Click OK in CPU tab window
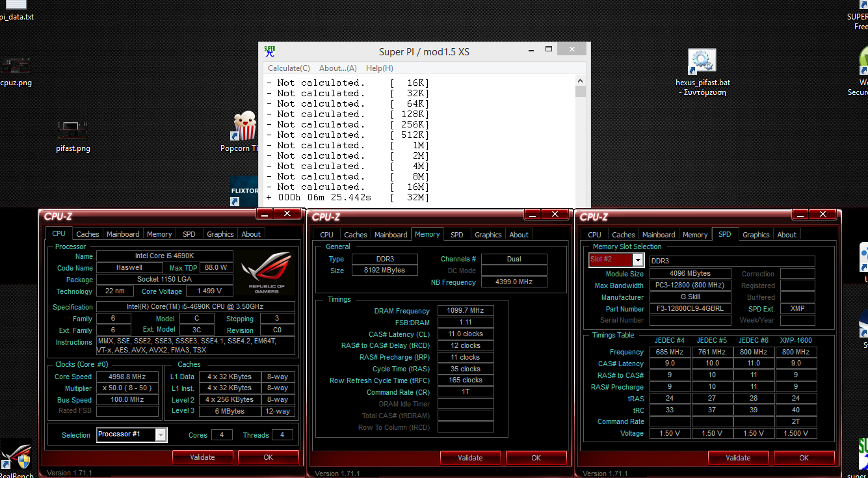Screen dimensions: 868x478 [x=269, y=457]
